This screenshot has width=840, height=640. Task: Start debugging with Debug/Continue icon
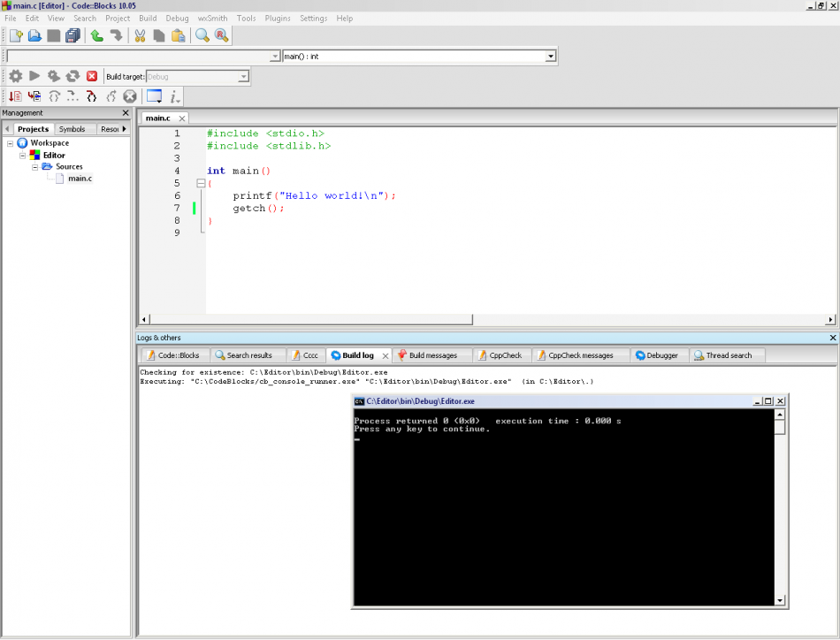coord(15,96)
